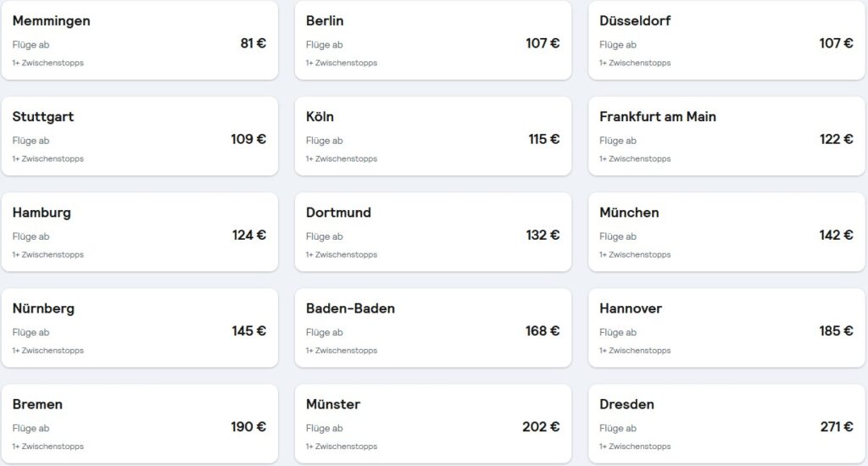
Task: Pick the München flight card
Action: pos(726,232)
